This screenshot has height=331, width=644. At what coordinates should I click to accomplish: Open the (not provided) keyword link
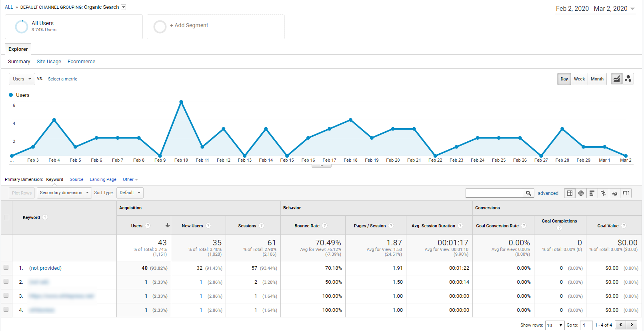coord(45,268)
